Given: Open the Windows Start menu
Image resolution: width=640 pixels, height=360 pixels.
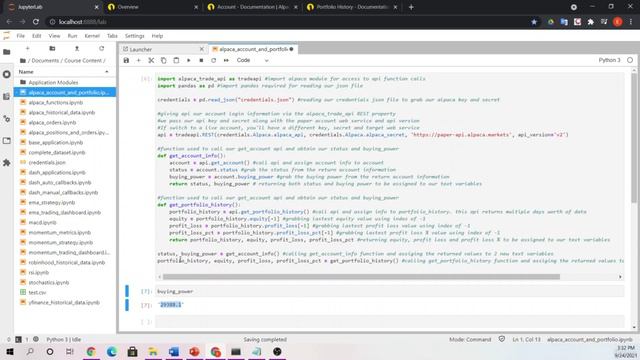Looking at the screenshot, I should coord(10,351).
